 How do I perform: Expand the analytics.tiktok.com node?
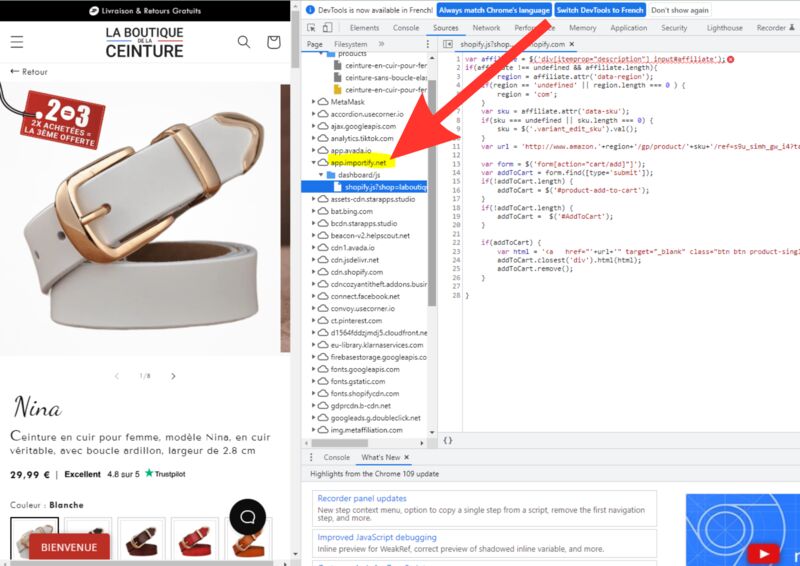click(x=313, y=138)
